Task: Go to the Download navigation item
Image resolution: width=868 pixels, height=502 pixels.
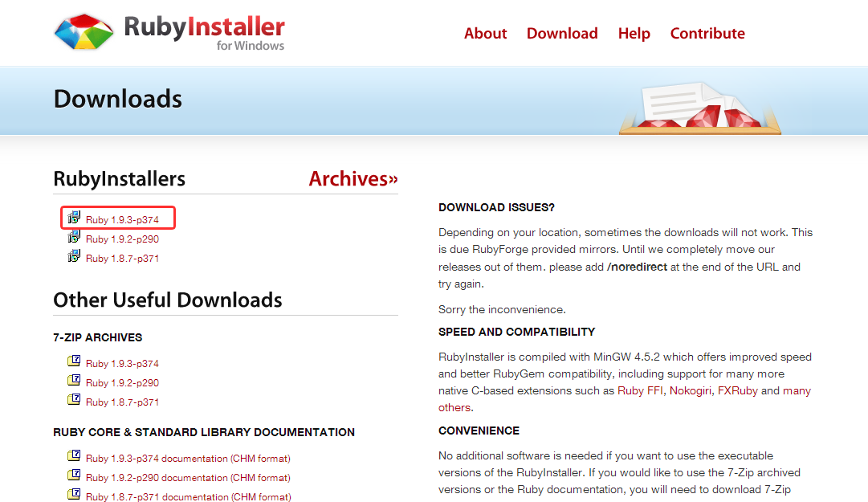Action: click(x=562, y=34)
